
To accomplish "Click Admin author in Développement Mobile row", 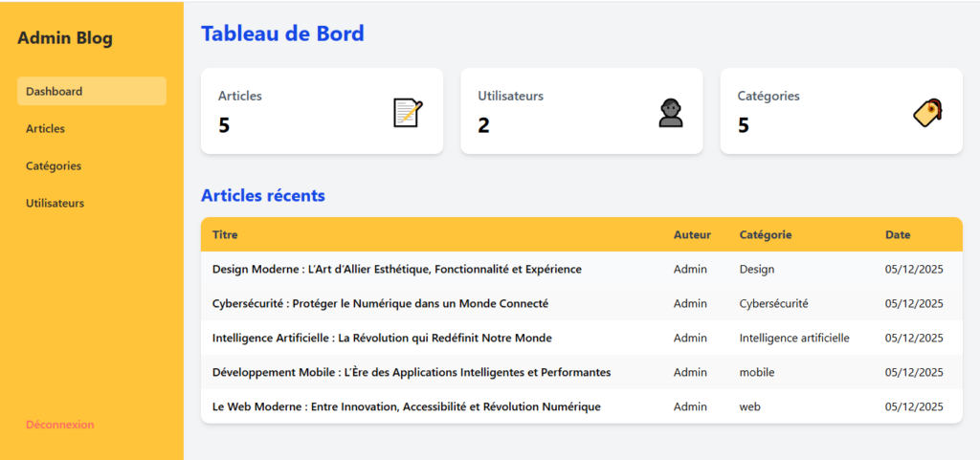I will [x=691, y=372].
